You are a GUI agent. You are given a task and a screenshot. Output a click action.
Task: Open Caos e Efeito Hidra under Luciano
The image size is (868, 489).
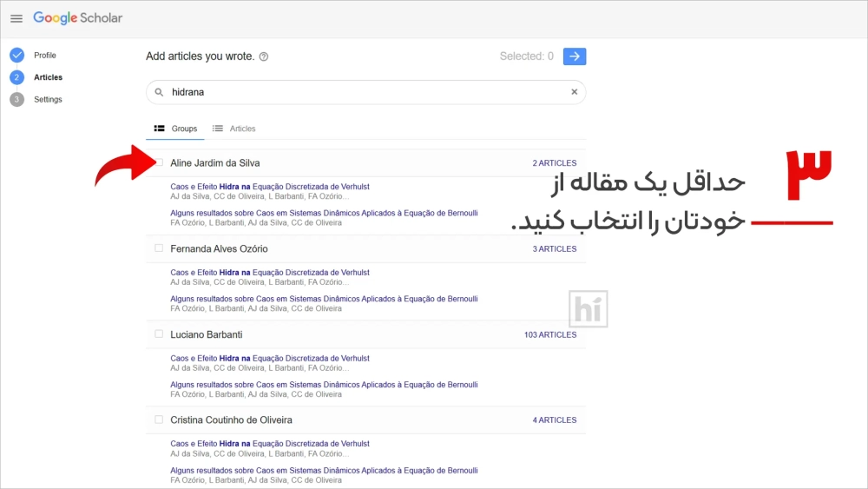click(270, 359)
